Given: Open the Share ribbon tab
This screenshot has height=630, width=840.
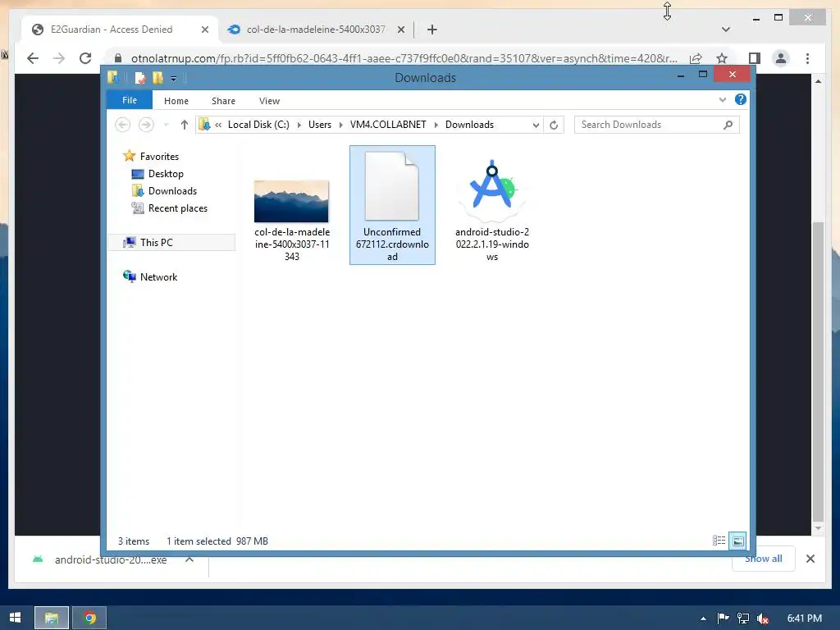Looking at the screenshot, I should tap(223, 101).
